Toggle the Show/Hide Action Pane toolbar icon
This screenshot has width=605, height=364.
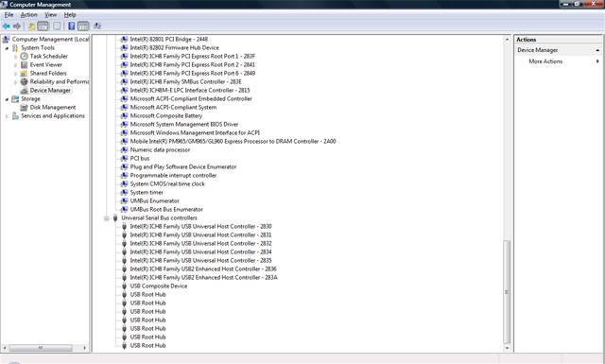[83, 26]
